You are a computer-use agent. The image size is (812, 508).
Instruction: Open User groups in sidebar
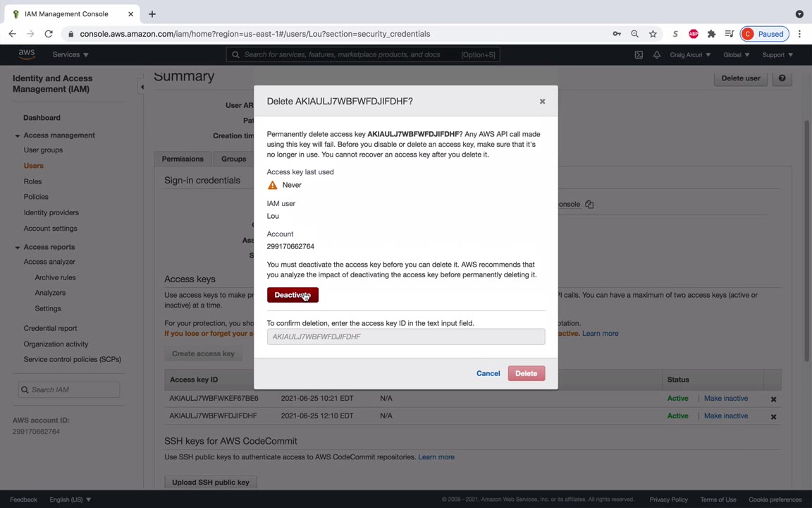coord(43,150)
